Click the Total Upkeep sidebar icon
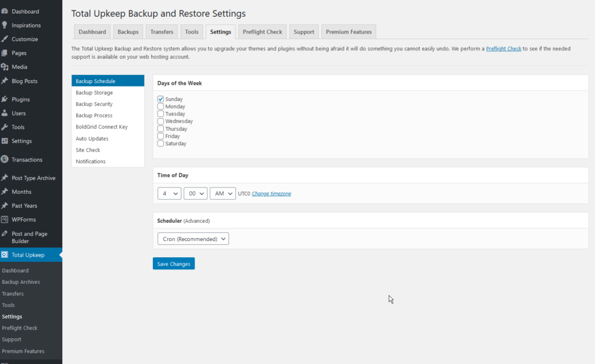The image size is (595, 364). coord(5,255)
